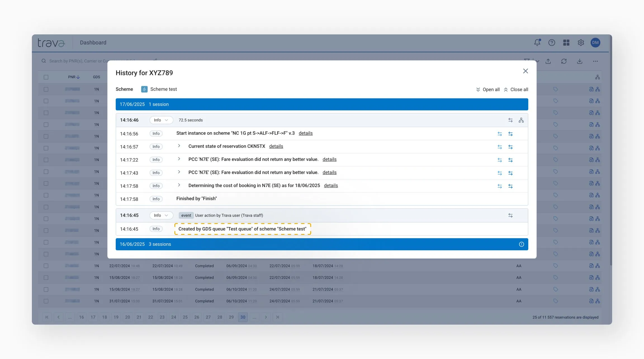The image size is (644, 359).
Task: Toggle the select-all checkbox in table header
Action: (x=46, y=77)
